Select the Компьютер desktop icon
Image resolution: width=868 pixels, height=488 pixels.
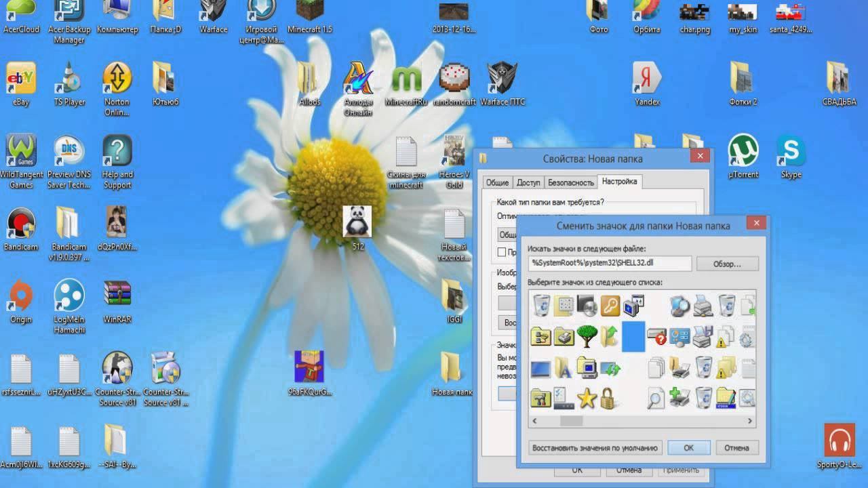117,17
